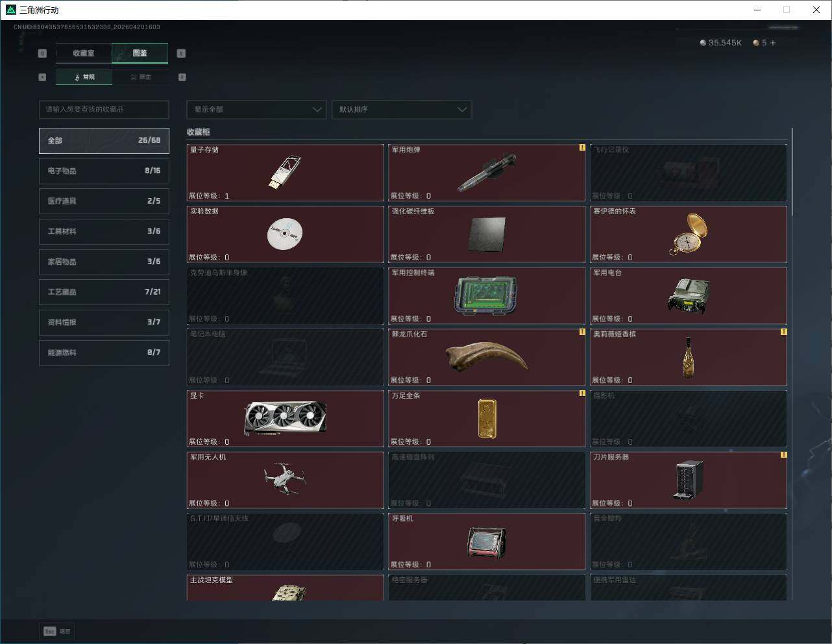Screen dimensions: 832x644
Task: Click the alert badge on 奥莉薇娅香槟
Action: click(784, 332)
